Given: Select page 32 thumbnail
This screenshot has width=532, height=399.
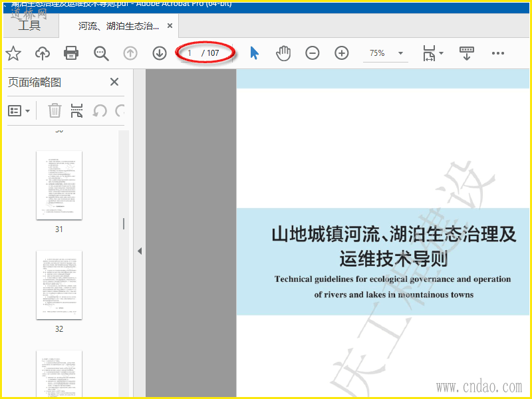Looking at the screenshot, I should (59, 285).
